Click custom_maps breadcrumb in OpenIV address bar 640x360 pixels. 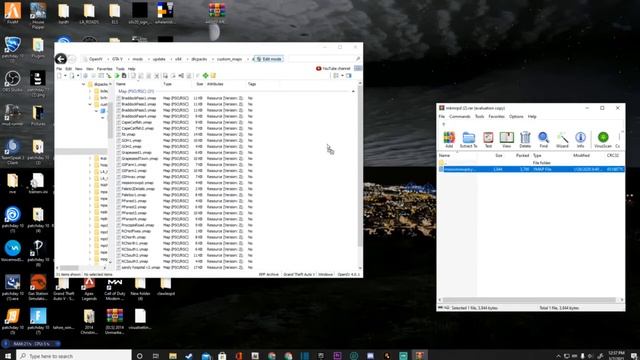[x=229, y=59]
